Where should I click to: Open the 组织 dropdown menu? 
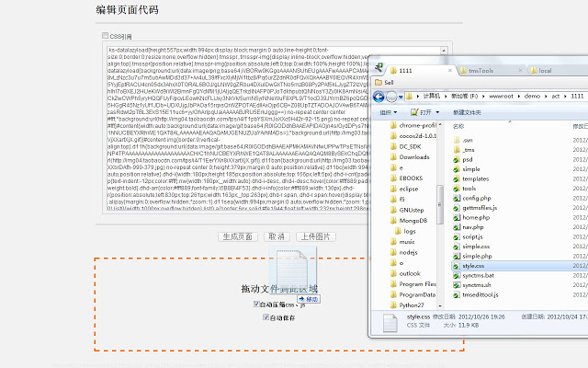388,112
